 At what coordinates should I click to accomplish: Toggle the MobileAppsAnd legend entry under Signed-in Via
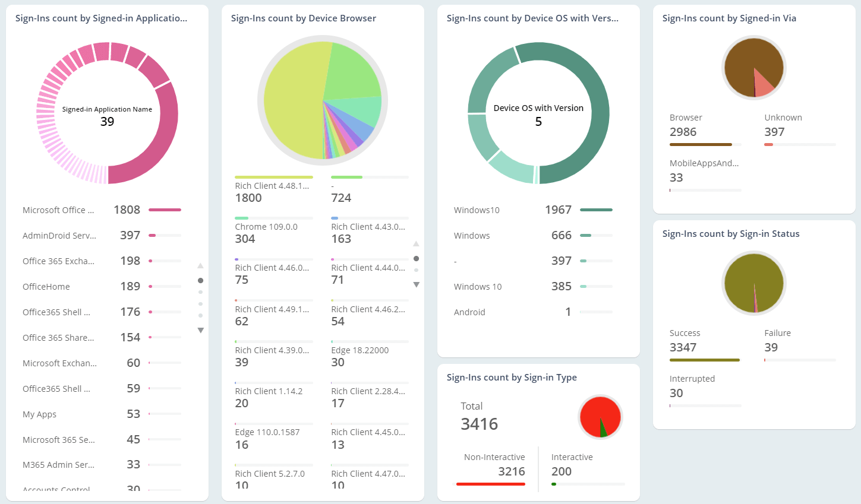[x=705, y=163]
